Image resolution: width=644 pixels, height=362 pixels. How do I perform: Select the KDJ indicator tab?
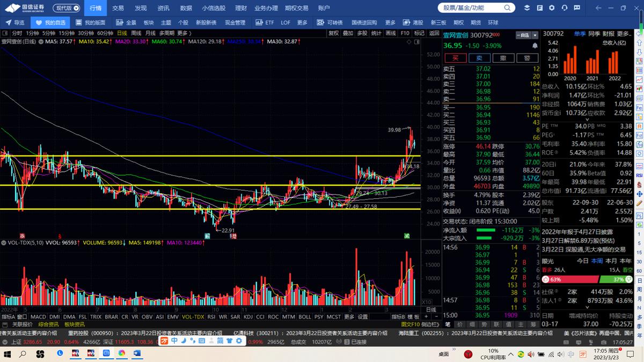pos(248,316)
